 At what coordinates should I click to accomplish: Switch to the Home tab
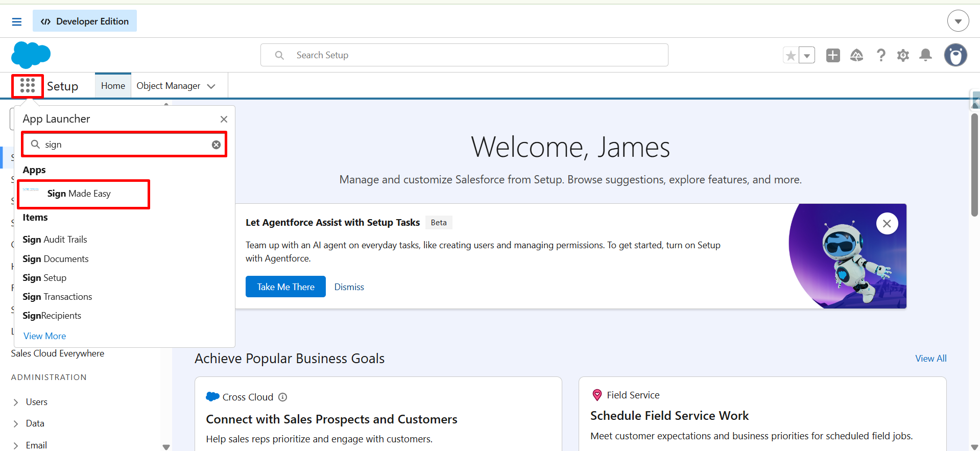(113, 86)
